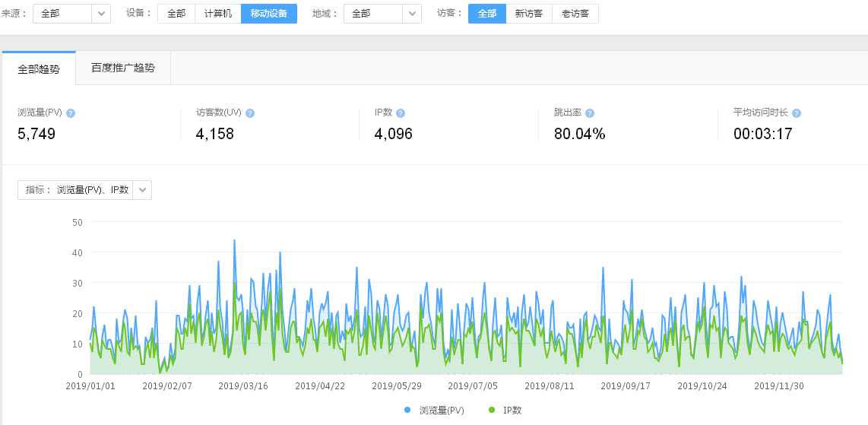Image resolution: width=868 pixels, height=425 pixels.
Task: Click the 2019/01/01 axis date label
Action: [90, 385]
